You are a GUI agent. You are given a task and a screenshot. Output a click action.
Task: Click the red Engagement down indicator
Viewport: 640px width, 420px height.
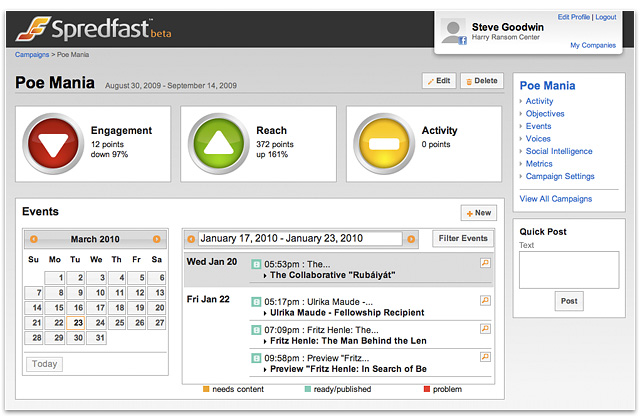coord(53,144)
